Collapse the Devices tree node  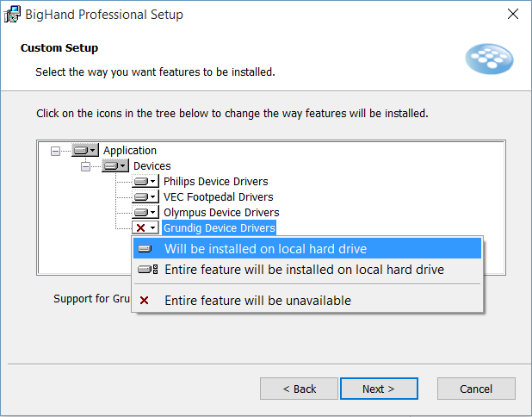pos(86,166)
